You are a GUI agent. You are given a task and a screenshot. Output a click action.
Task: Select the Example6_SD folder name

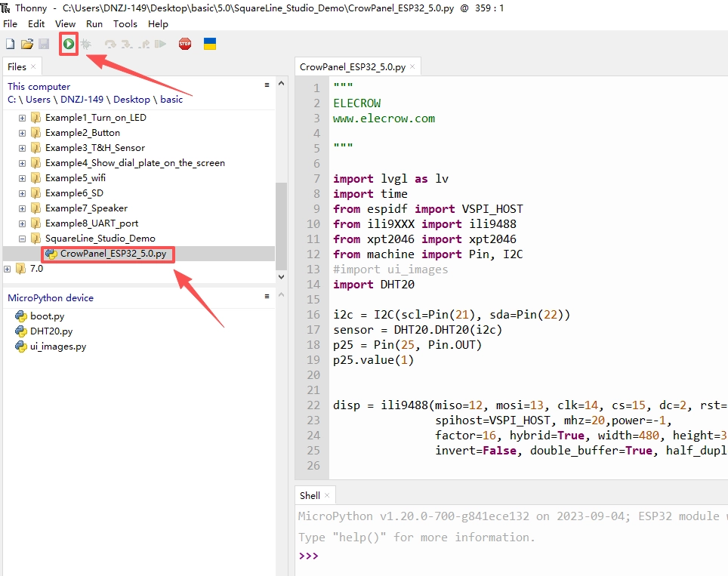coord(74,193)
